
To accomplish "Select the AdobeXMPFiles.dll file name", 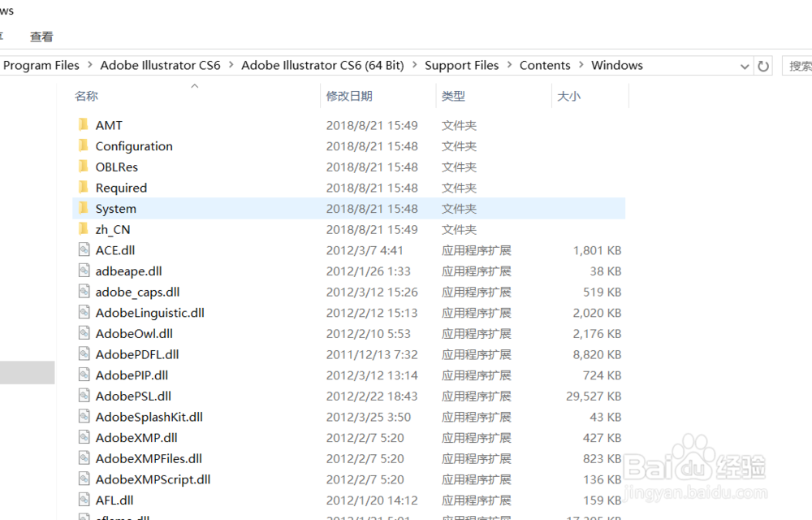I will coord(149,458).
